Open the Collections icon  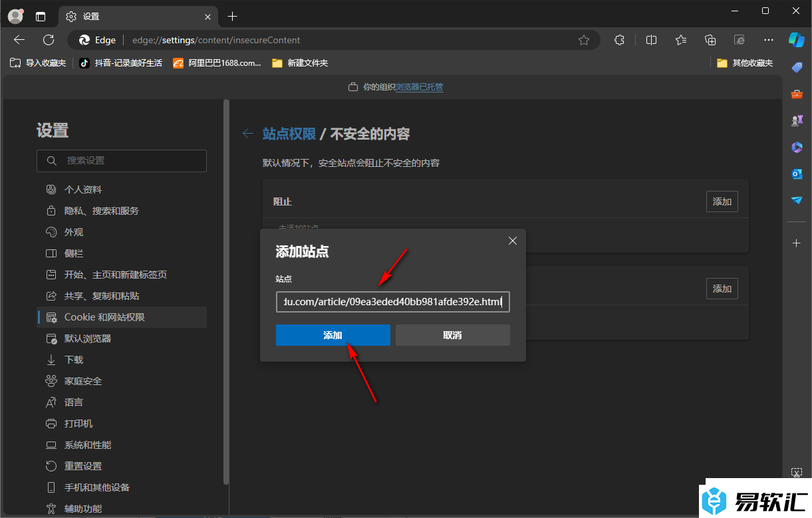(x=710, y=40)
